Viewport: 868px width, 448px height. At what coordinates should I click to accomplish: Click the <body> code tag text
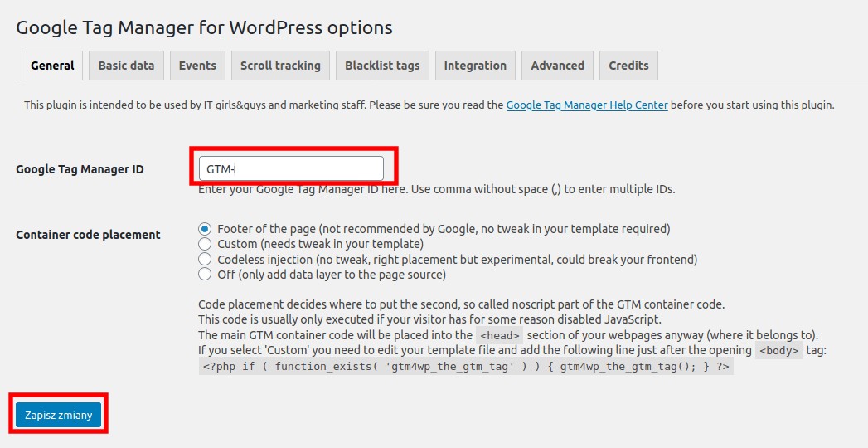pos(778,351)
